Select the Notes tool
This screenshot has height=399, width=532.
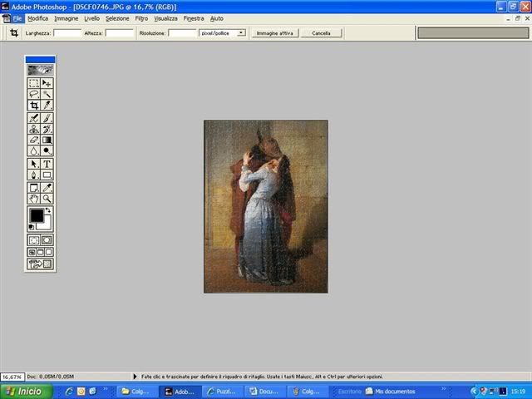tap(33, 188)
